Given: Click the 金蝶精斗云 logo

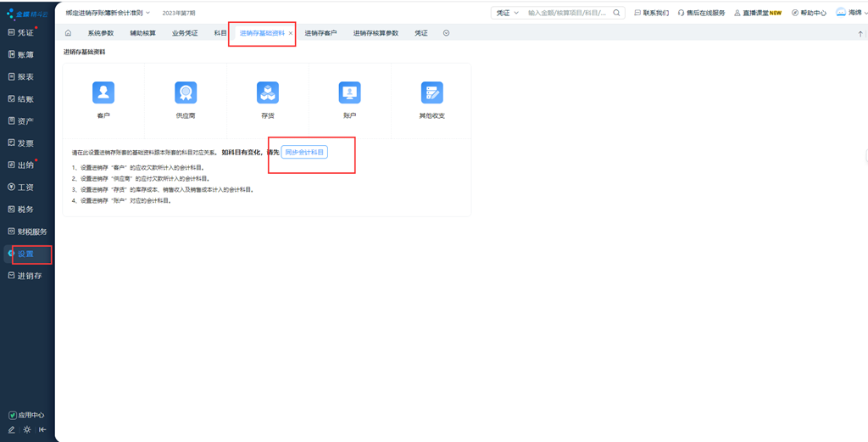Looking at the screenshot, I should (x=28, y=14).
